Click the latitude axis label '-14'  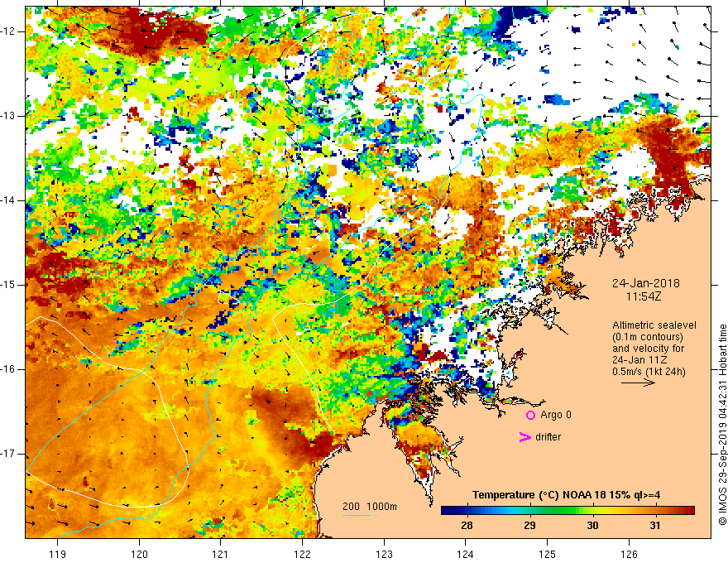(10, 200)
